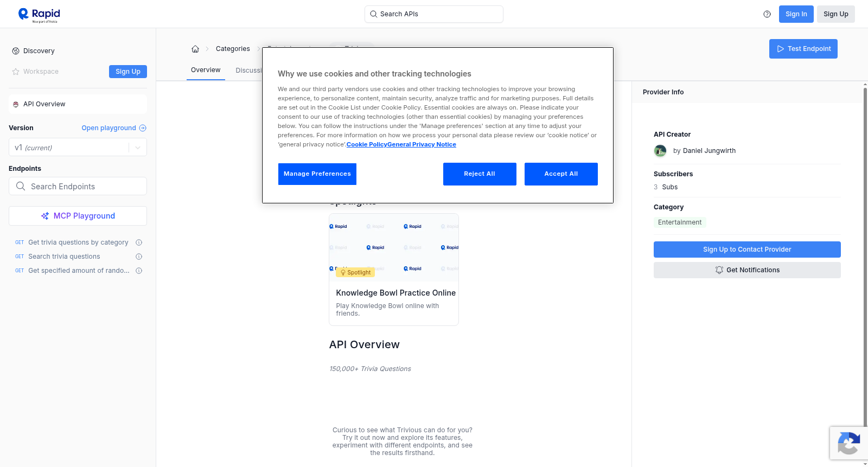Click the reCAPTCHA badge

click(848, 443)
